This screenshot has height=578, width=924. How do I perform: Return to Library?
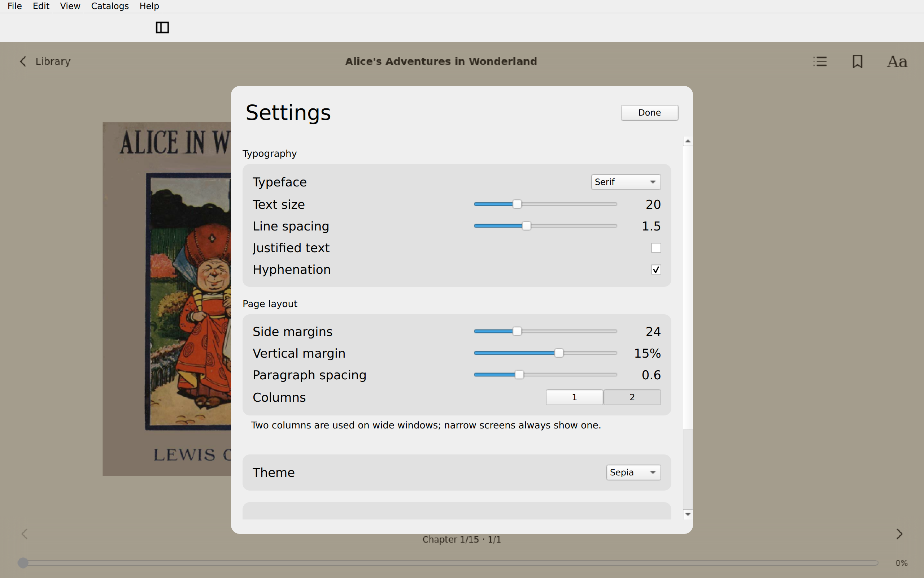(53, 61)
